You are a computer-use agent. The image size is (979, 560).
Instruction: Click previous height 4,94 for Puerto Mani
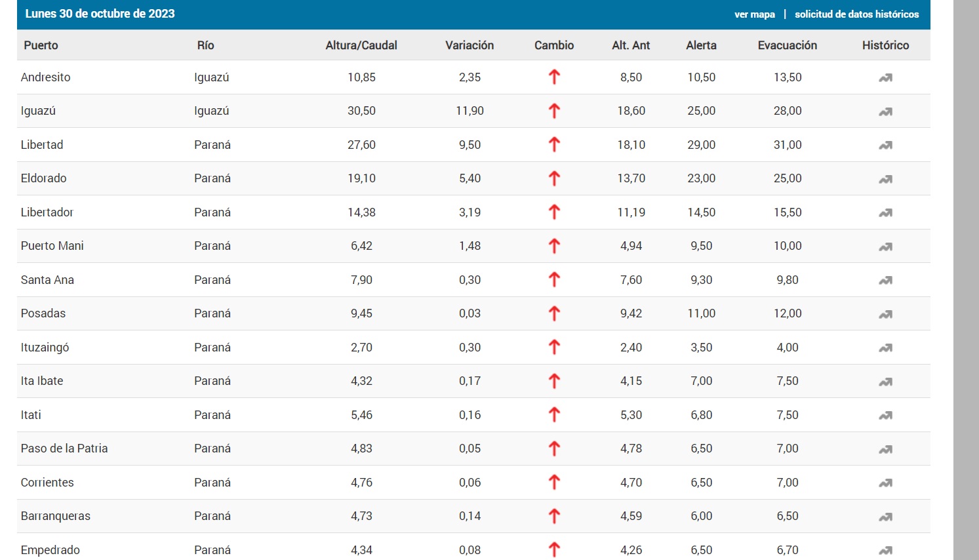click(631, 246)
